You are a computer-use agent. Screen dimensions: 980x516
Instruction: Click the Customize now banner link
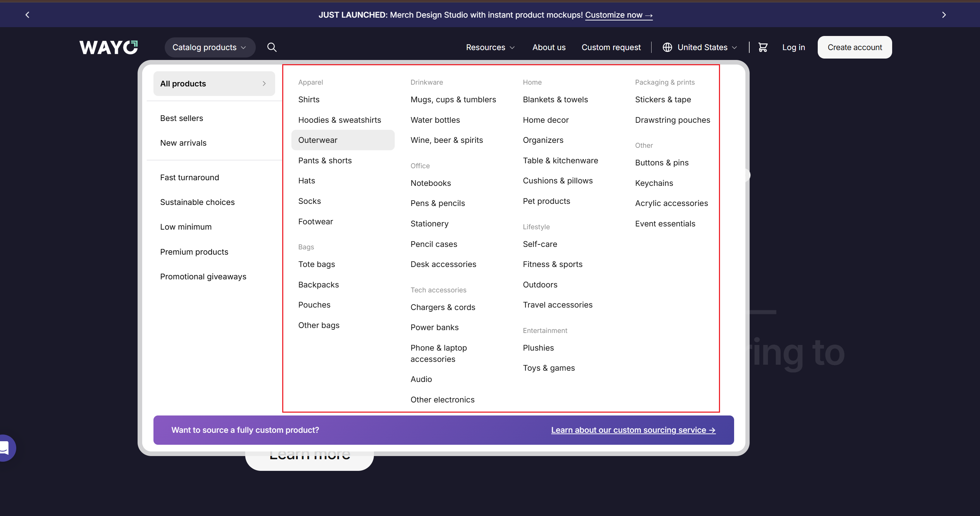coord(618,15)
